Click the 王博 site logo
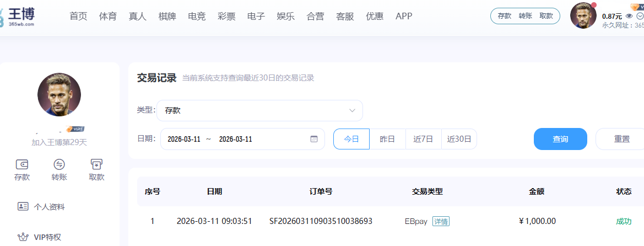The width and height of the screenshot is (644, 246). (x=19, y=16)
